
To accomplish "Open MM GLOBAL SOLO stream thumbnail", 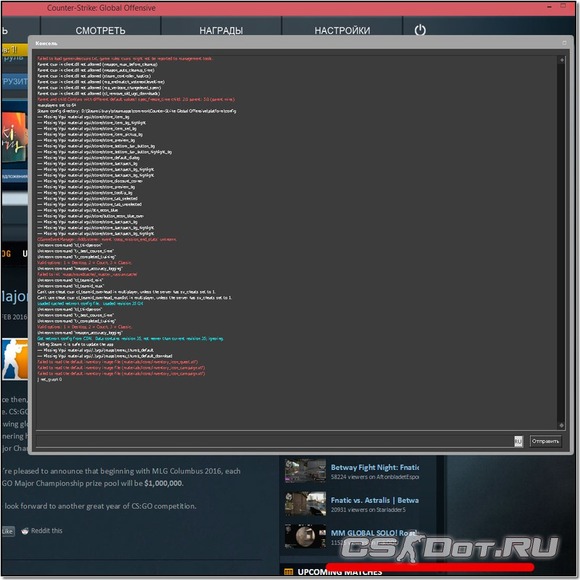I will (306, 536).
